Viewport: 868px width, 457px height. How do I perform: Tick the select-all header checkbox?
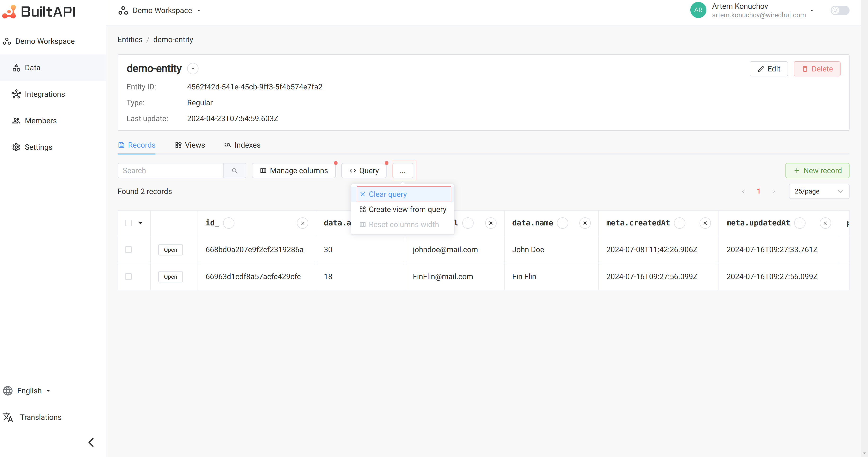tap(128, 223)
